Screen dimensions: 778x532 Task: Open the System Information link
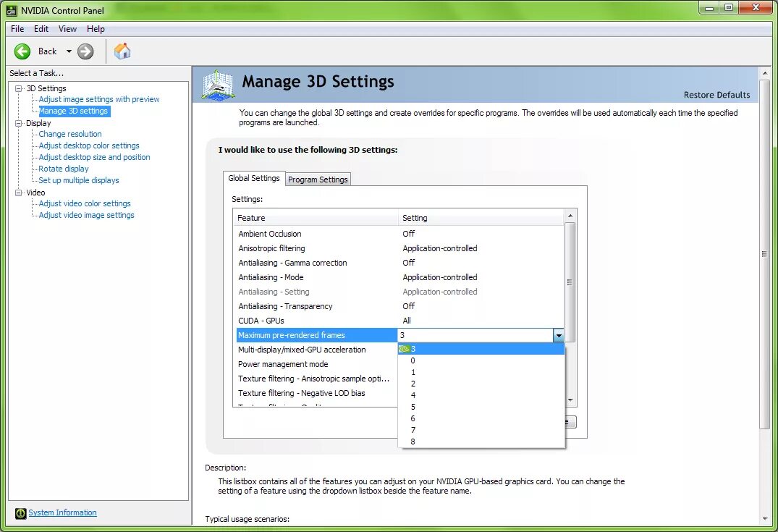point(62,512)
